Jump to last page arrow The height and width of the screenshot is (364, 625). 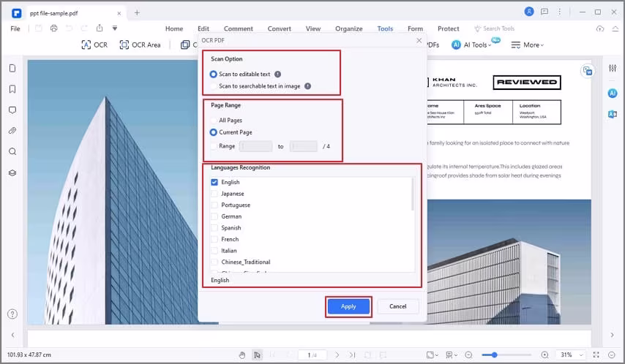pyautogui.click(x=352, y=354)
